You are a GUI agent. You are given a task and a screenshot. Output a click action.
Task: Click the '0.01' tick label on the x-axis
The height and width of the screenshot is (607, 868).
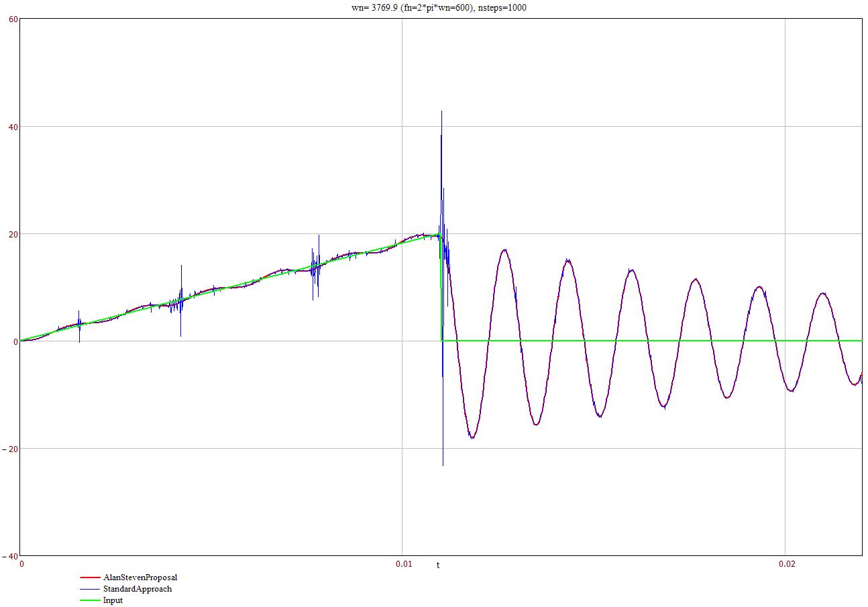click(404, 564)
